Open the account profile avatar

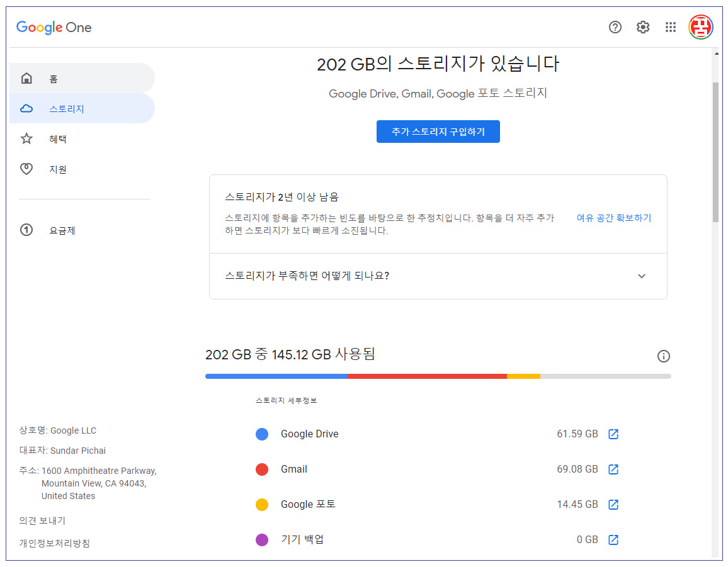[x=701, y=27]
